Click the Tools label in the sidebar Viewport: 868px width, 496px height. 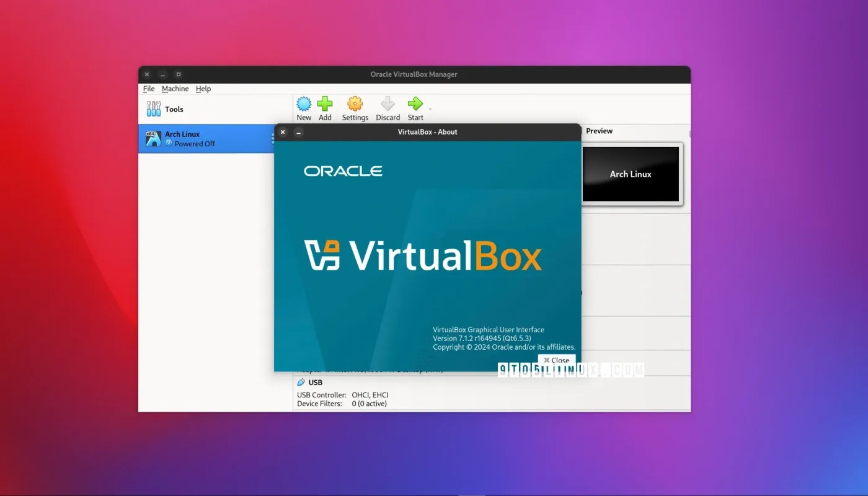tap(174, 109)
